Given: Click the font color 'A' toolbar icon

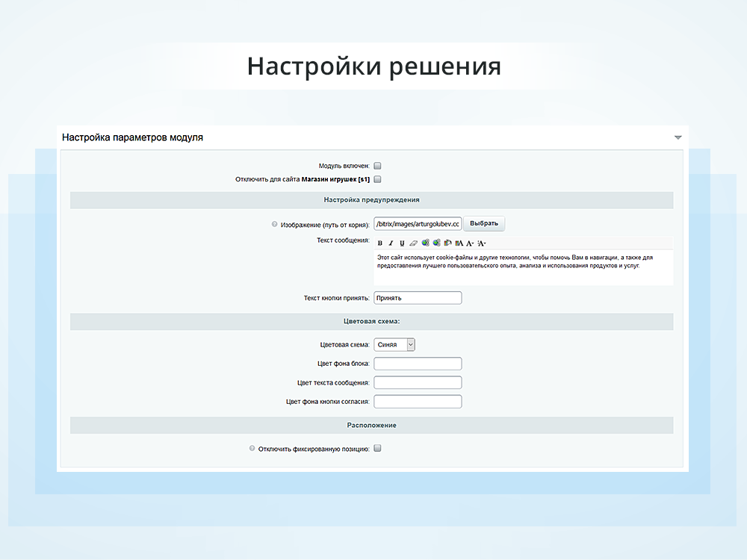Looking at the screenshot, I should click(458, 243).
